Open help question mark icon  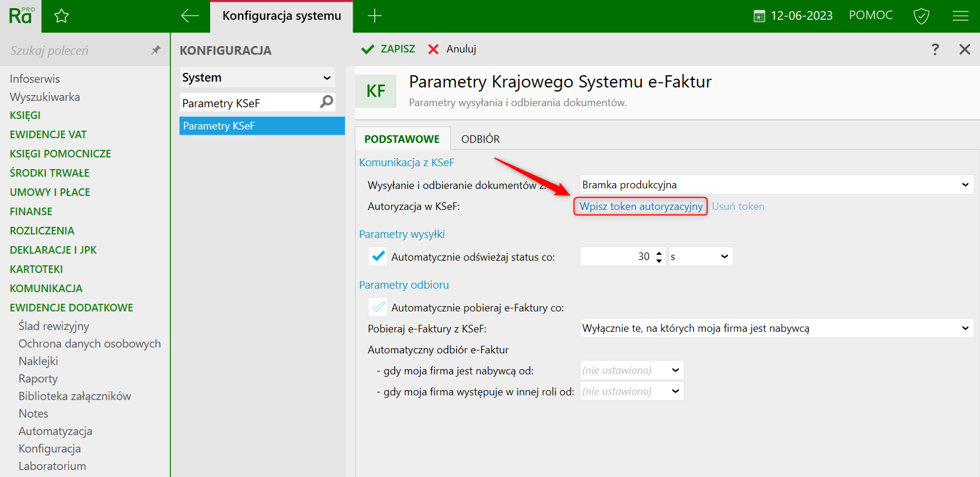935,50
